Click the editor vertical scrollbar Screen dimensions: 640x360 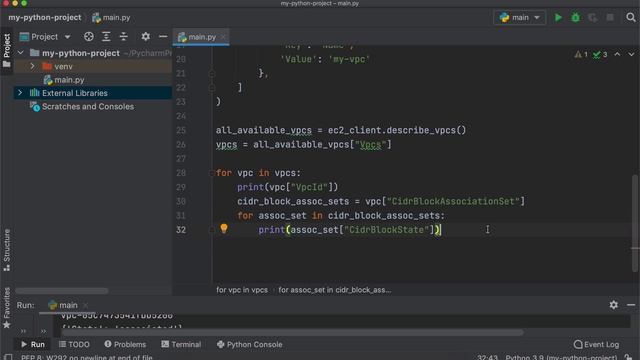coord(634,223)
